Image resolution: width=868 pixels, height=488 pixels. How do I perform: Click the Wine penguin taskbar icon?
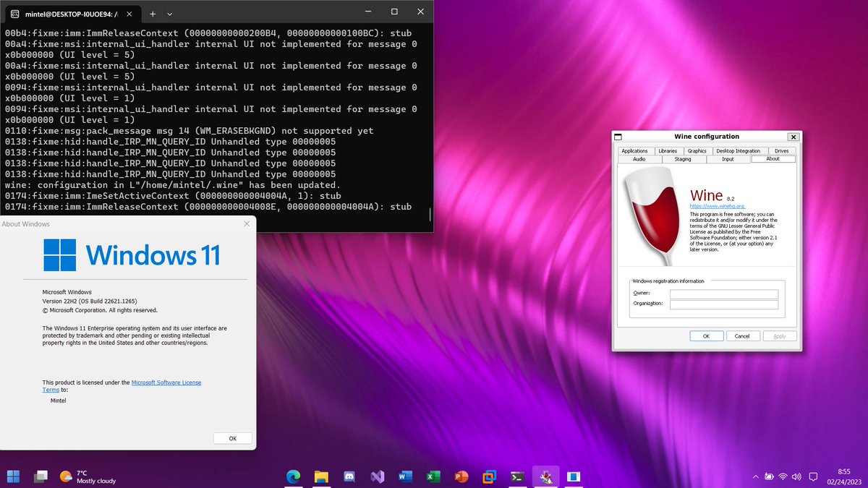[545, 476]
